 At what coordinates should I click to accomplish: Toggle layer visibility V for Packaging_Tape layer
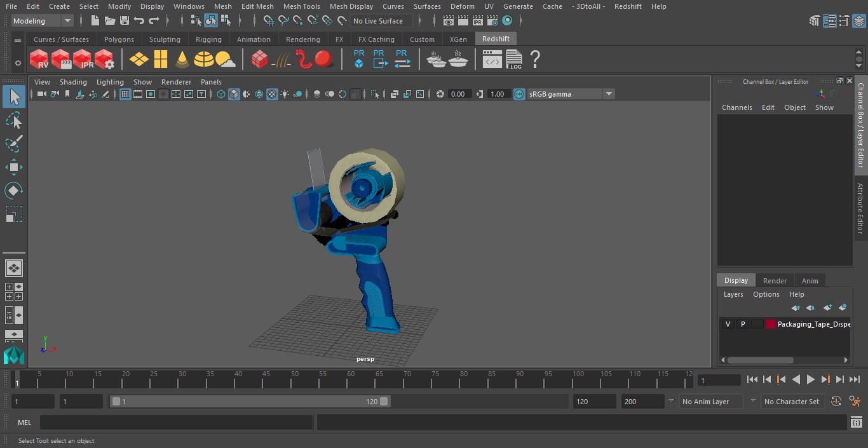(x=728, y=324)
